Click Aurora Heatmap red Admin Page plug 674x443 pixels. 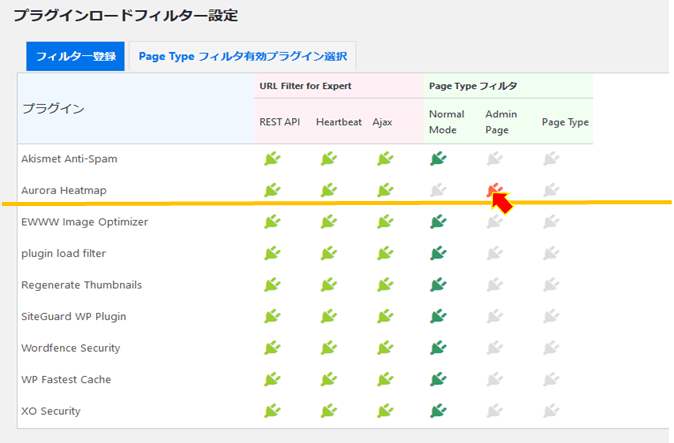point(495,190)
